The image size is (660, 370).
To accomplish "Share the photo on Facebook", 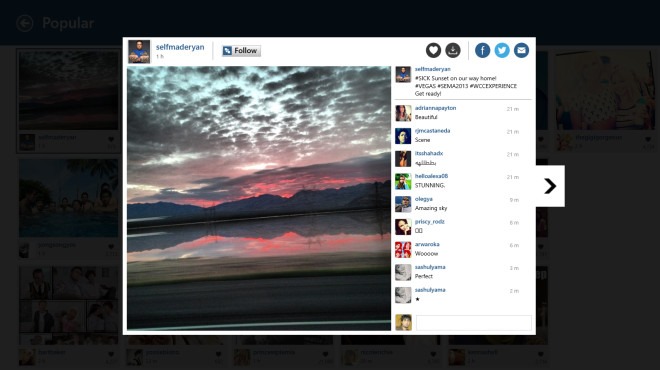I will (482, 51).
